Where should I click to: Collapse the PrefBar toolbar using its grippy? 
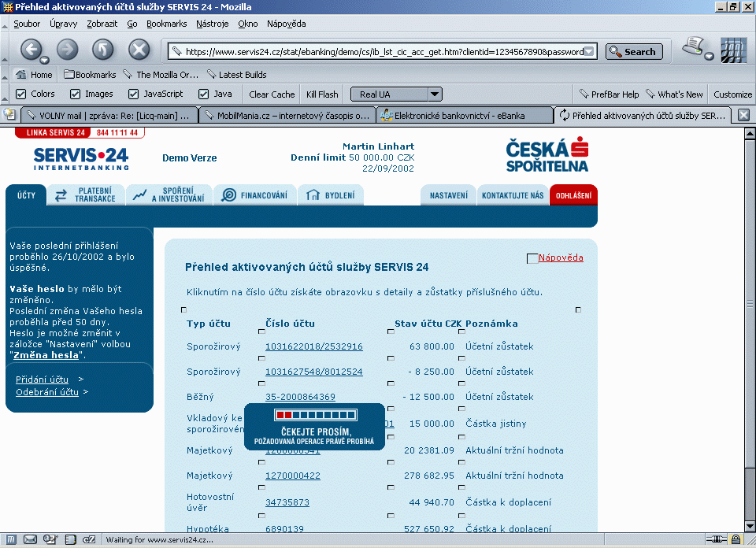5,94
